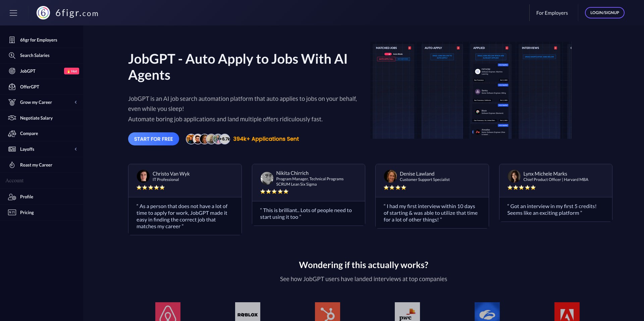The image size is (644, 321).
Task: Click Nikita Chirrich's avatar photo
Action: (x=267, y=178)
